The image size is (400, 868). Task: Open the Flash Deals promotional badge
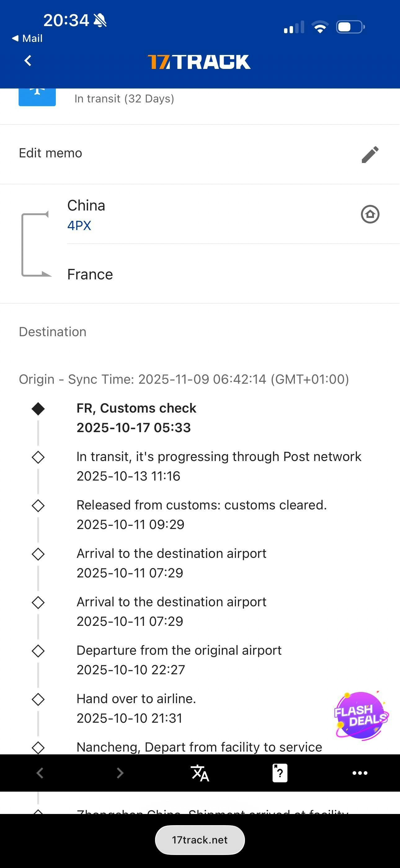pyautogui.click(x=361, y=715)
